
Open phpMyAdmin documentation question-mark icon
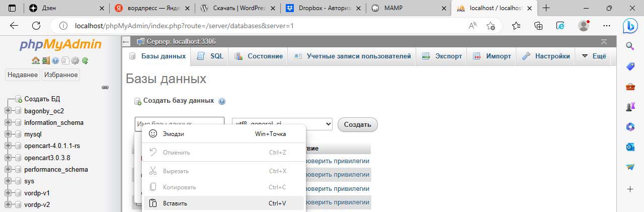55,60
